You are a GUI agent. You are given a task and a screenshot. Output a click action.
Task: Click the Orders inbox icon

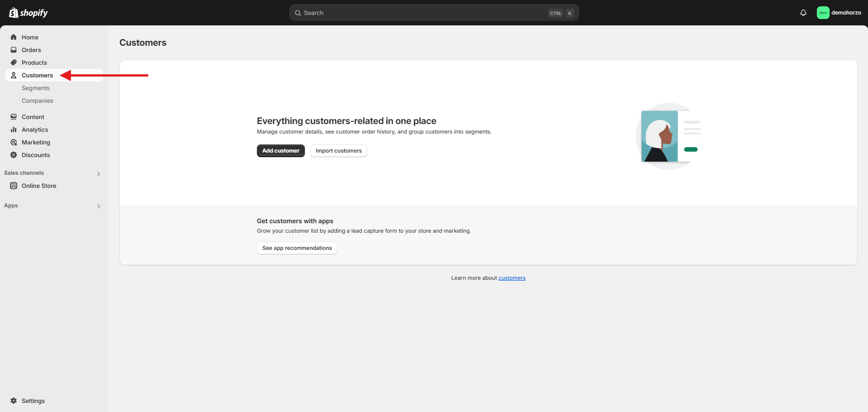coord(14,50)
